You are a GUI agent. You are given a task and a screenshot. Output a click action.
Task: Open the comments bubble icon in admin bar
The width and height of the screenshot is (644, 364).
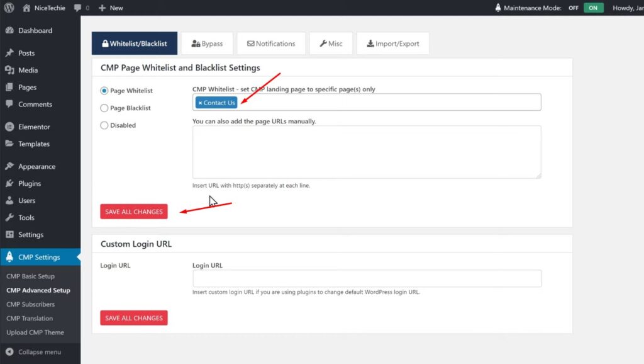77,8
